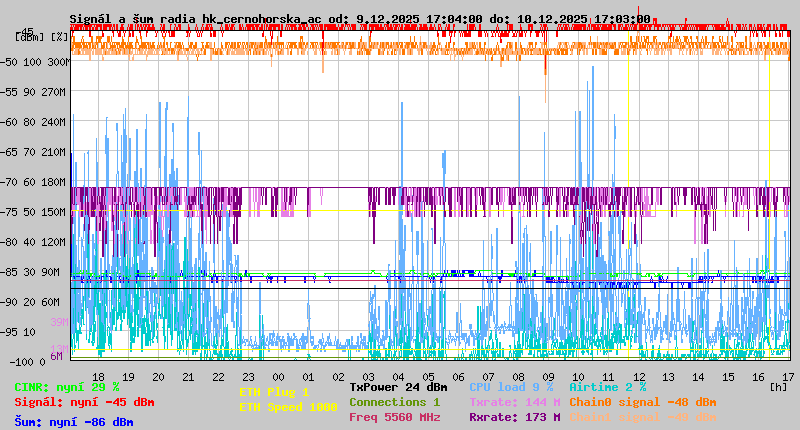800x430 pixels.
Task: Click the graph title text at top
Action: click(360, 19)
